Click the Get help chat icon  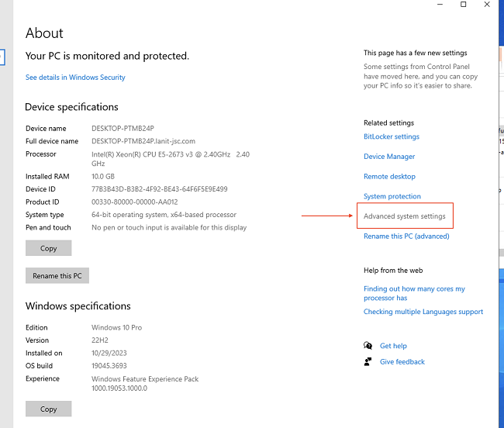pyautogui.click(x=368, y=346)
